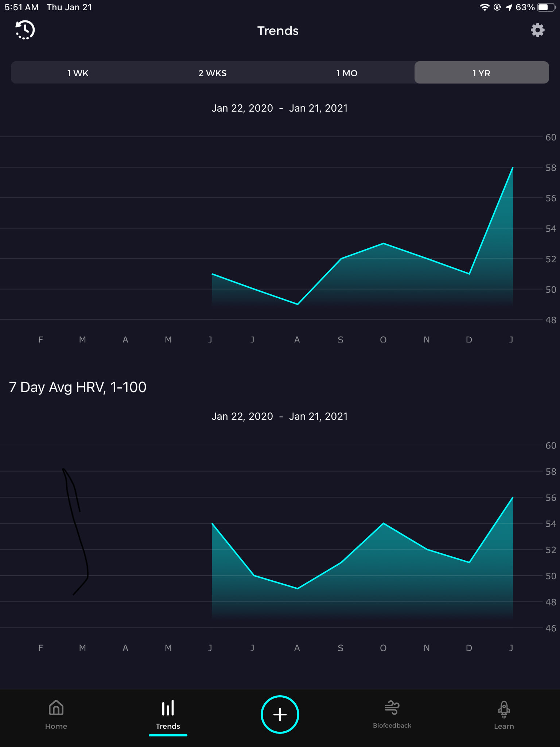Select the 2 WKS range tab
The width and height of the screenshot is (560, 747).
point(213,73)
